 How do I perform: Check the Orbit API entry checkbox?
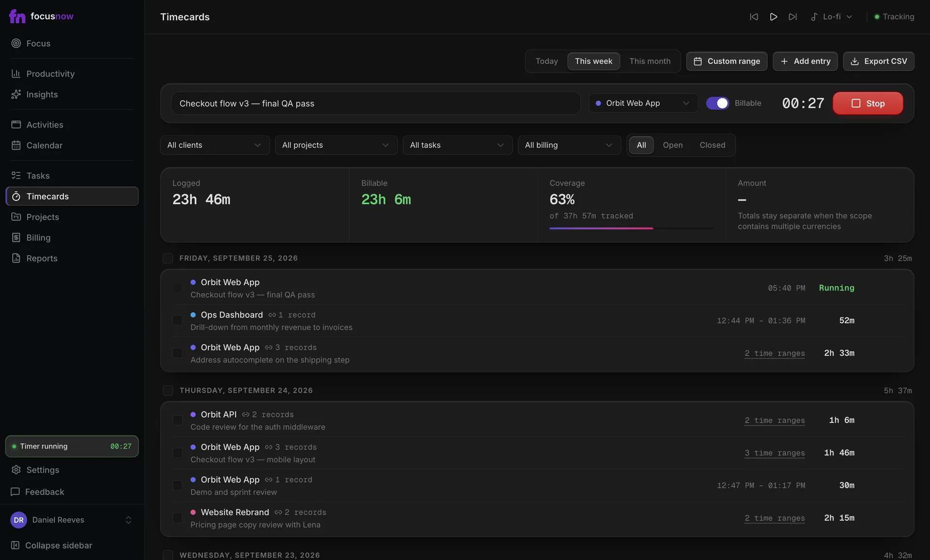pos(177,420)
